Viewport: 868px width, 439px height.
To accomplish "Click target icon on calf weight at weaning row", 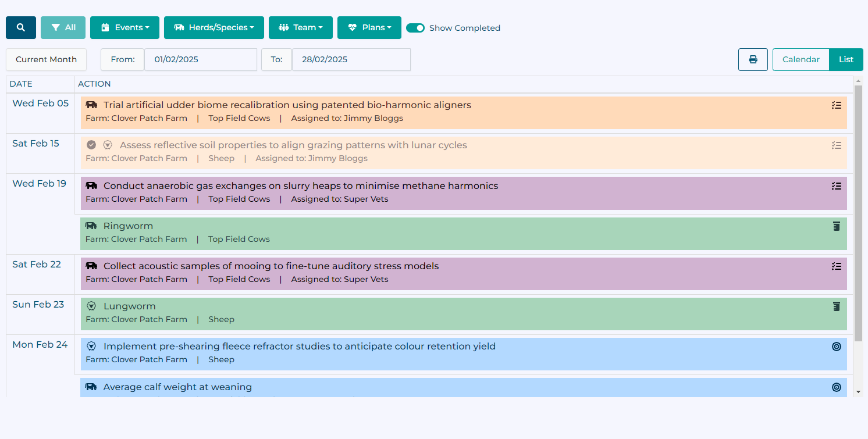I will pos(837,387).
